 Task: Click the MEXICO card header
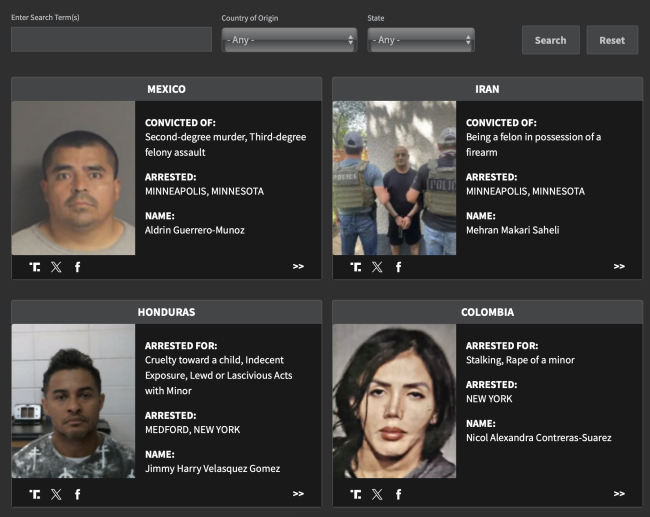167,89
